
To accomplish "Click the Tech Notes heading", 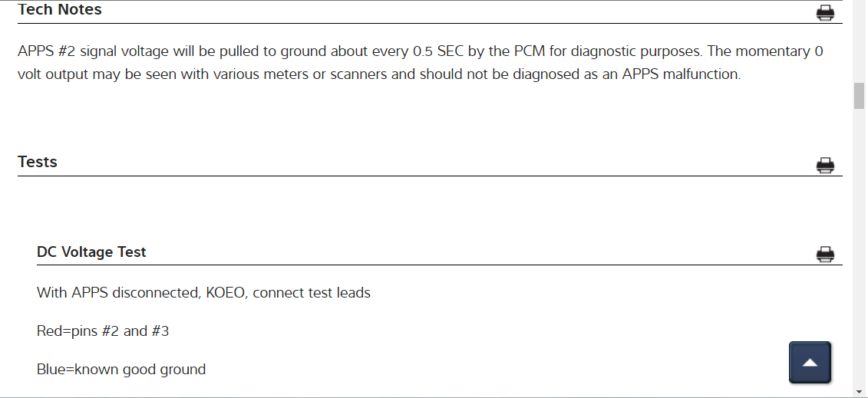I will click(60, 10).
